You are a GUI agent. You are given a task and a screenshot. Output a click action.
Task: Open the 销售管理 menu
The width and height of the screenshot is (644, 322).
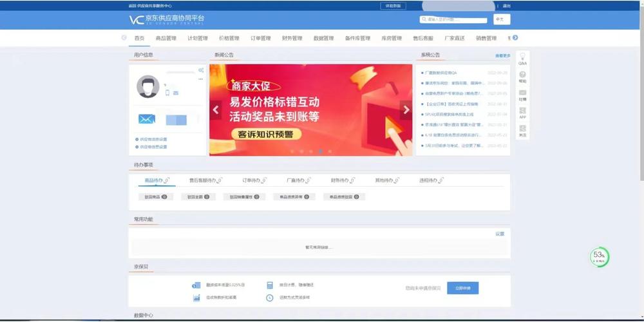(x=486, y=38)
